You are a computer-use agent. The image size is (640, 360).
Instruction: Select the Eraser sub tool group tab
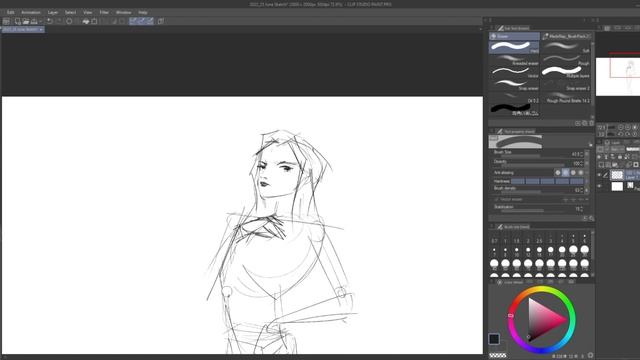[x=514, y=36]
